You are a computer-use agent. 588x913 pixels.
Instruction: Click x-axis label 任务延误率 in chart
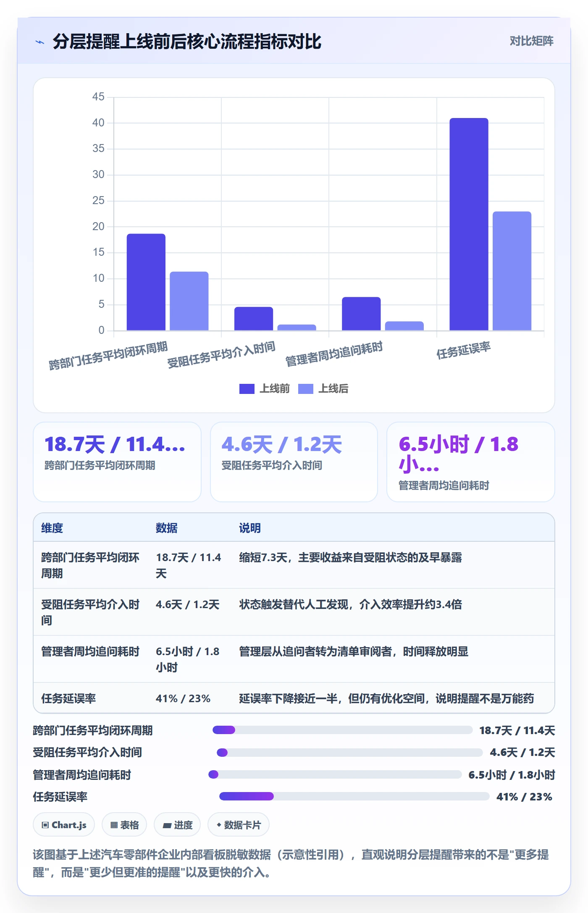pos(464,350)
